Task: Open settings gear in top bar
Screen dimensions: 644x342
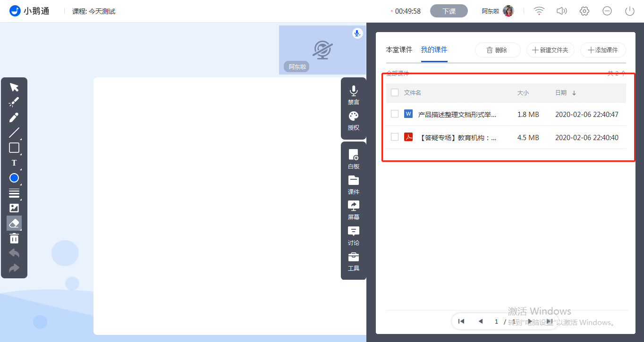Action: pos(585,11)
